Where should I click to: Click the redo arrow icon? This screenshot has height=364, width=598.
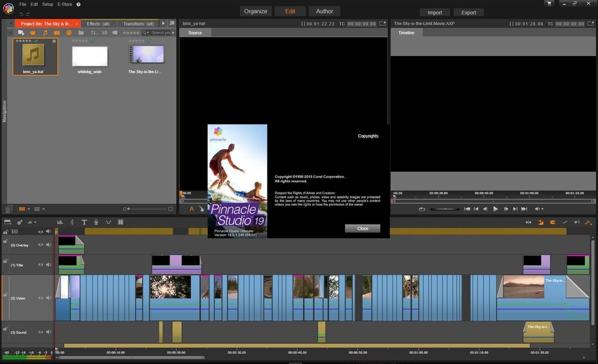pos(27,13)
